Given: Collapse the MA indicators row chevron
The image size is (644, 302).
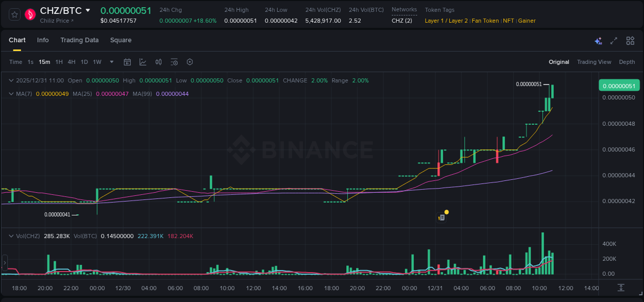Looking at the screenshot, I should point(11,94).
